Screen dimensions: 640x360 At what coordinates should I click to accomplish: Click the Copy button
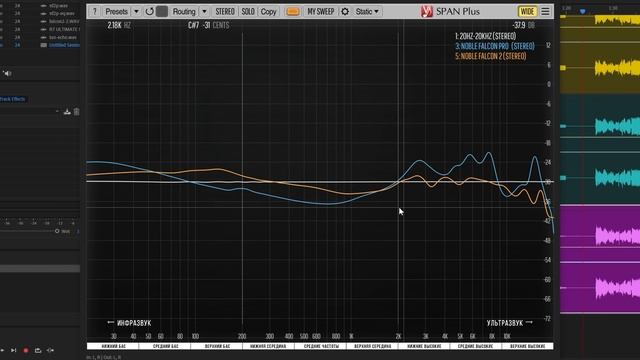(x=268, y=11)
